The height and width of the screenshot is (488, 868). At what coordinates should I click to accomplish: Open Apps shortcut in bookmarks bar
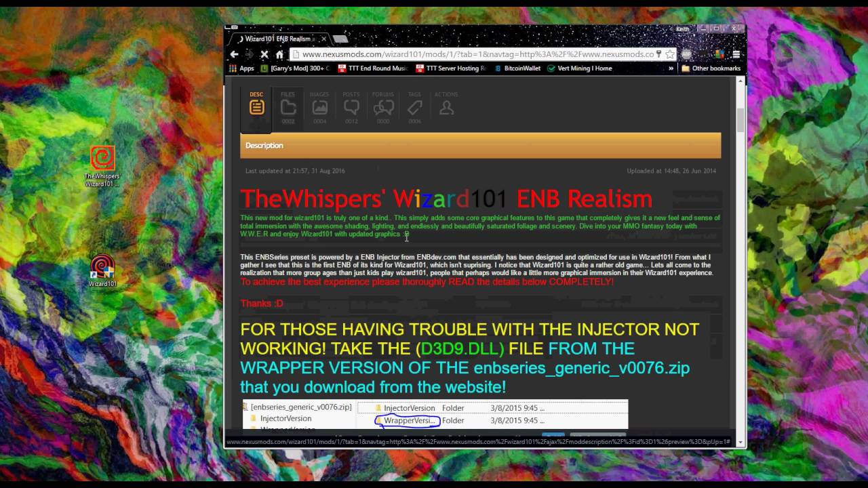pyautogui.click(x=241, y=68)
